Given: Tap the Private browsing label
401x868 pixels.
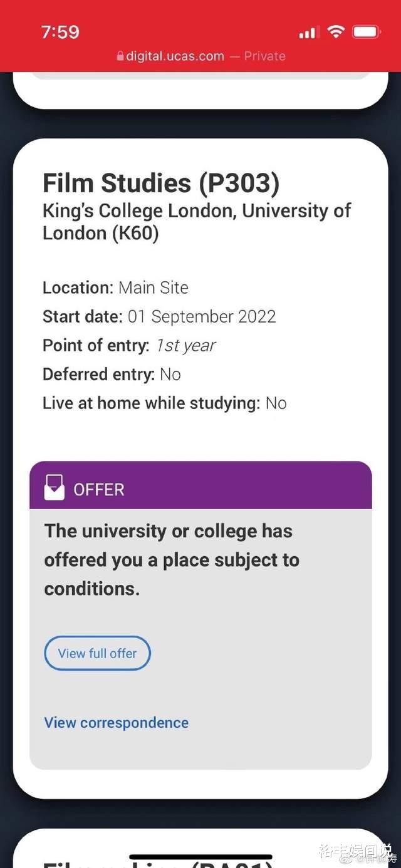Looking at the screenshot, I should pyautogui.click(x=264, y=56).
